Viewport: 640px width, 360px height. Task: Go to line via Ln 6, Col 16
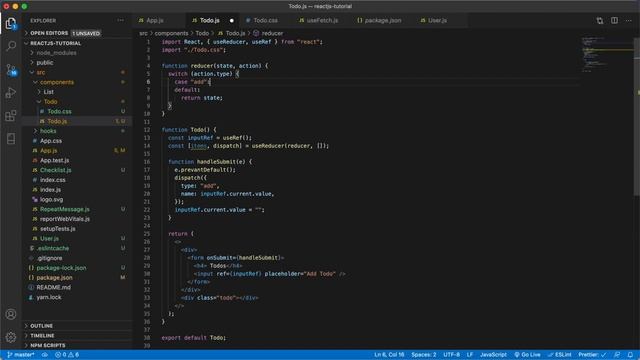point(389,355)
